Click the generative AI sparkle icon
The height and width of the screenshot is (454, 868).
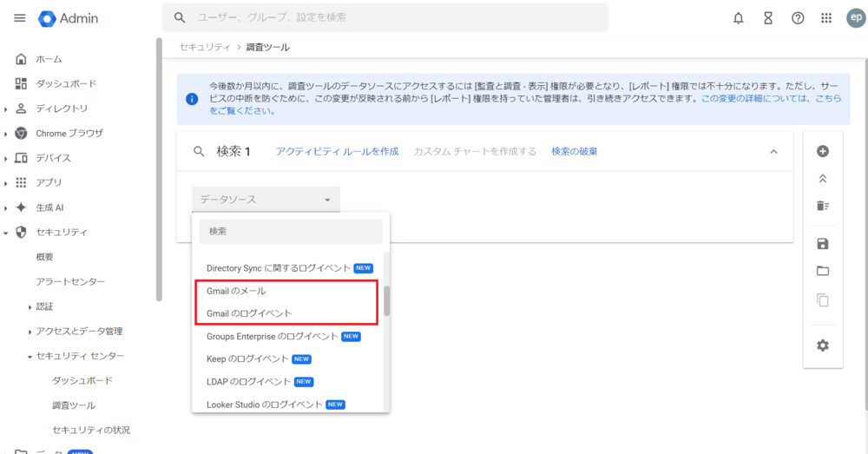tap(21, 207)
